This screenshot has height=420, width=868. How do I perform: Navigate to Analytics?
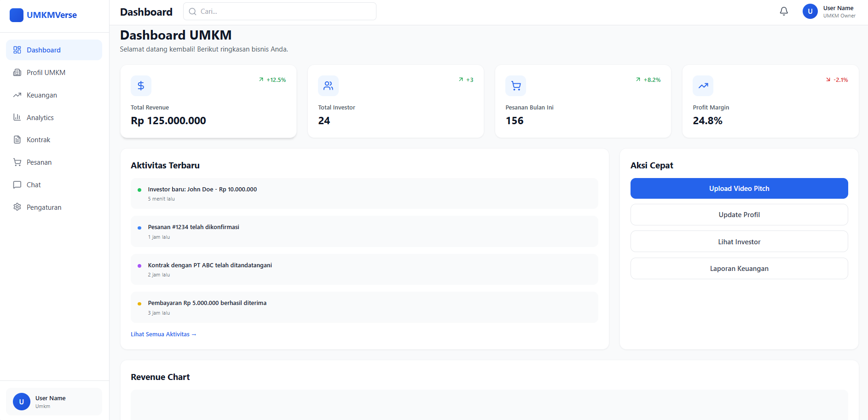[54, 117]
